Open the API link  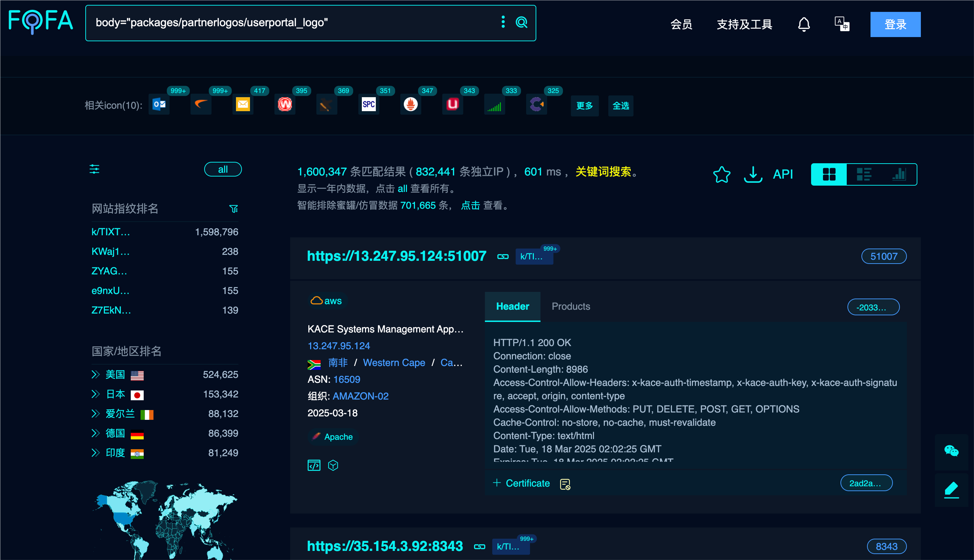(783, 174)
